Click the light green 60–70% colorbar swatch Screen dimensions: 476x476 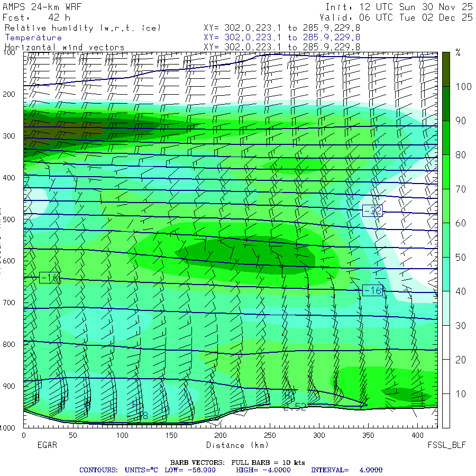446,206
